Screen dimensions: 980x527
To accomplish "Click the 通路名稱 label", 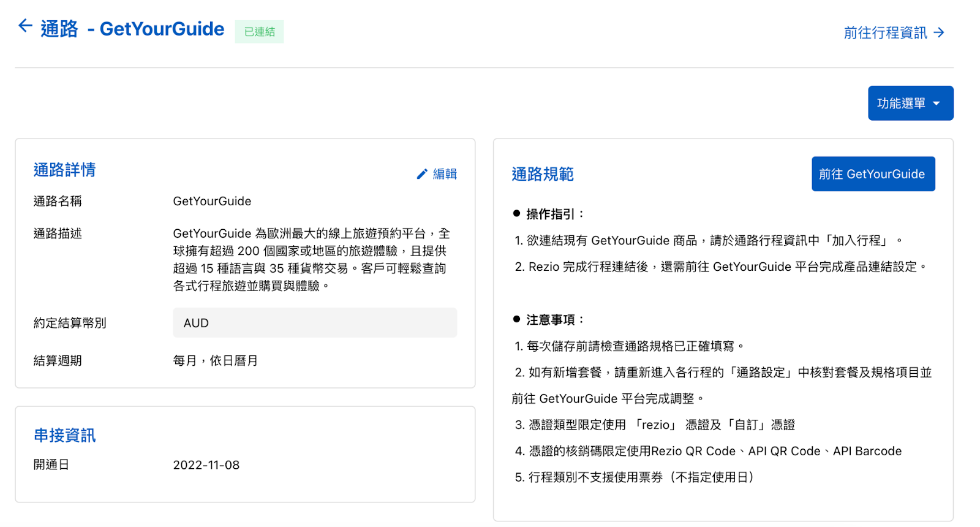I will click(58, 201).
